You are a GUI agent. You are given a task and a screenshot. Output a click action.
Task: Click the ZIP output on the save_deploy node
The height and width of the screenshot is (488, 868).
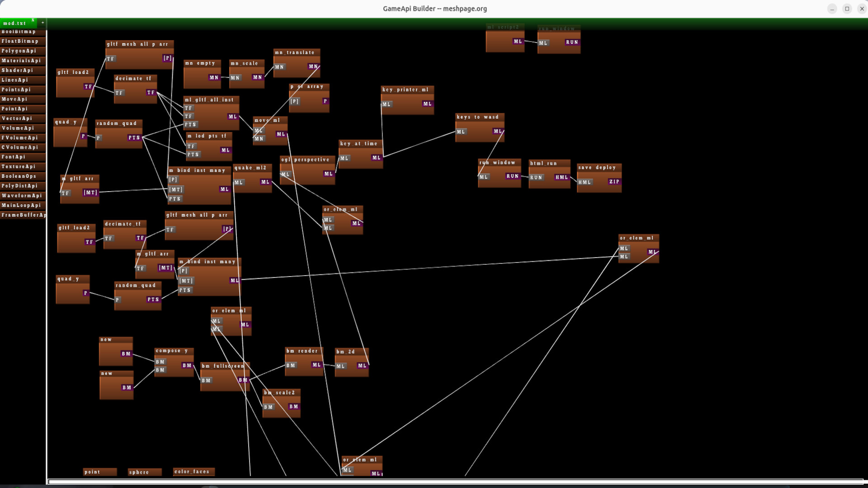614,182
